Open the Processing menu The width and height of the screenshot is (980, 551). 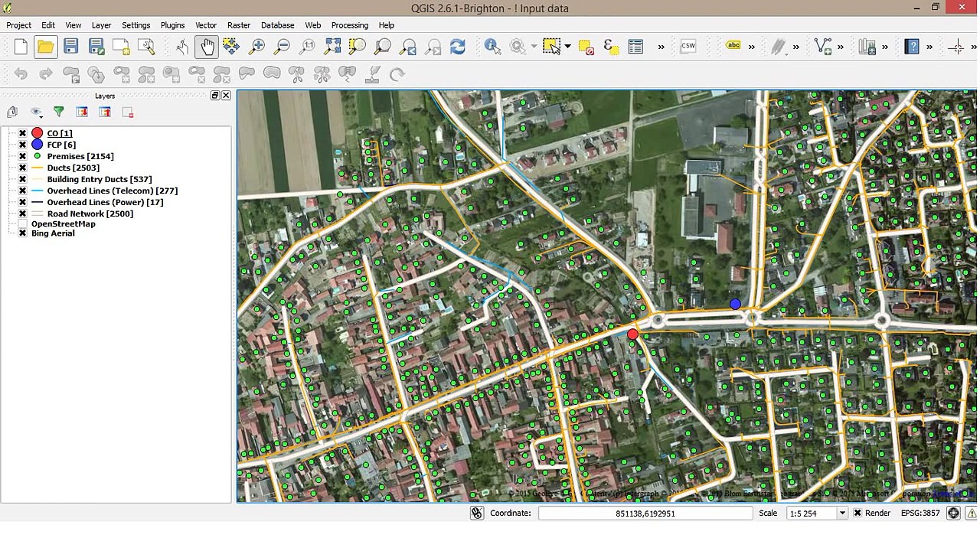point(350,25)
